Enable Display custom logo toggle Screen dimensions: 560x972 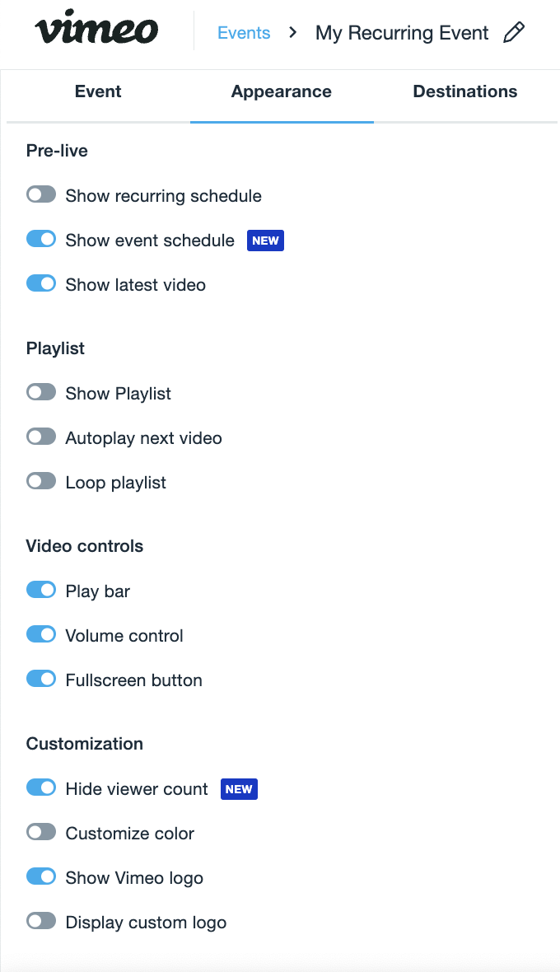click(x=41, y=922)
